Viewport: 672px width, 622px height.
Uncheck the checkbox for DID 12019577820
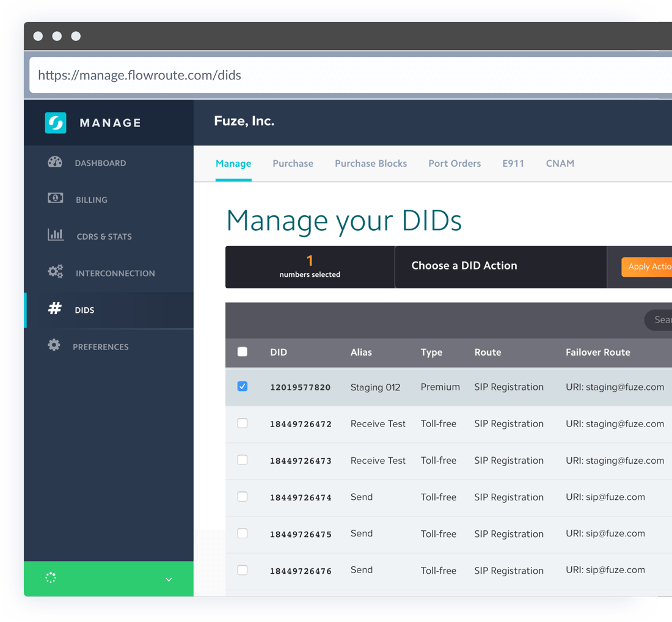click(243, 387)
